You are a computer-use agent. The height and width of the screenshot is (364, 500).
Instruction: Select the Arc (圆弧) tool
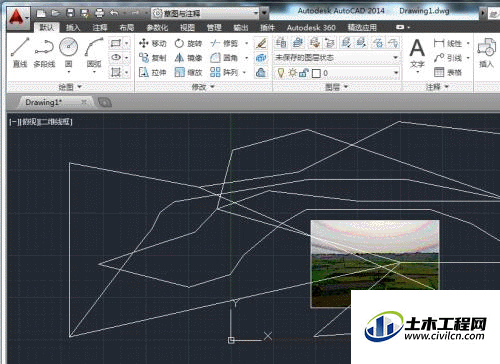[94, 52]
